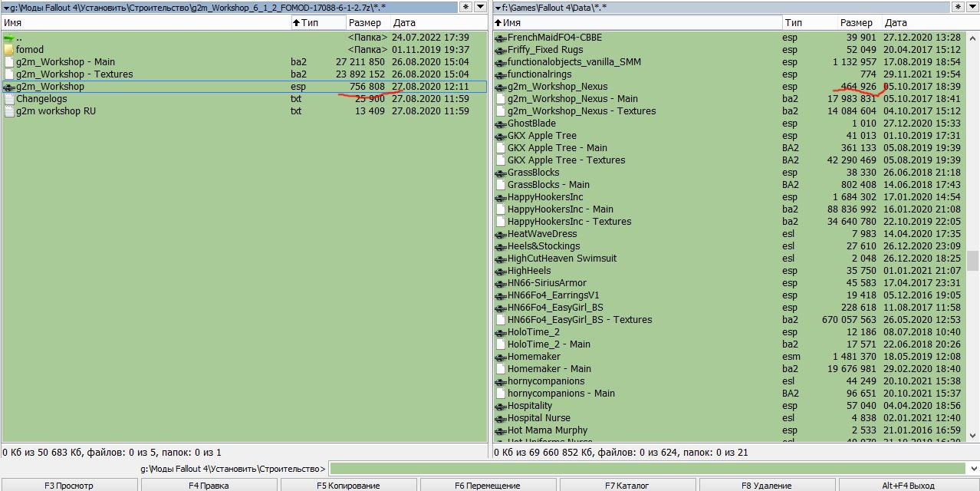This screenshot has height=491, width=980.
Task: Open left panel favorites asterisk button
Action: pos(465,7)
